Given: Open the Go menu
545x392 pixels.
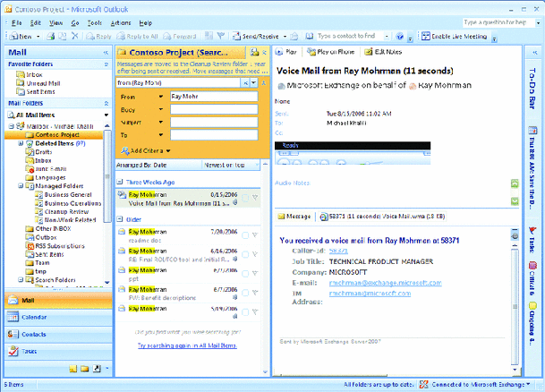Looking at the screenshot, I should coord(75,23).
